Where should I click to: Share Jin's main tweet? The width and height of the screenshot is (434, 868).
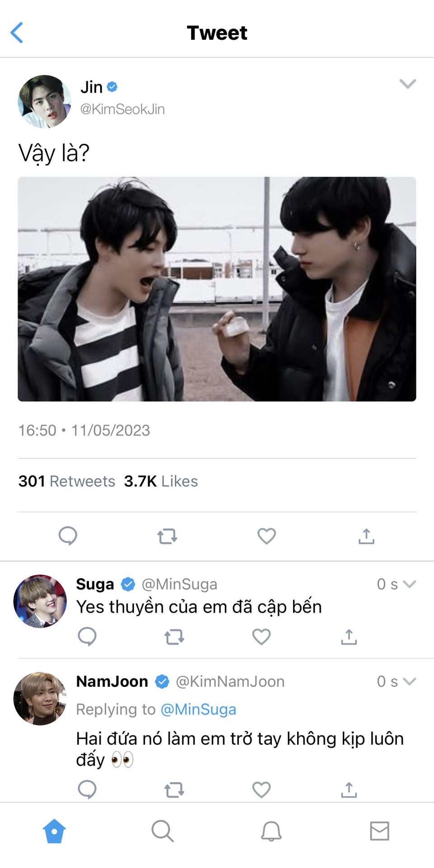tap(366, 536)
